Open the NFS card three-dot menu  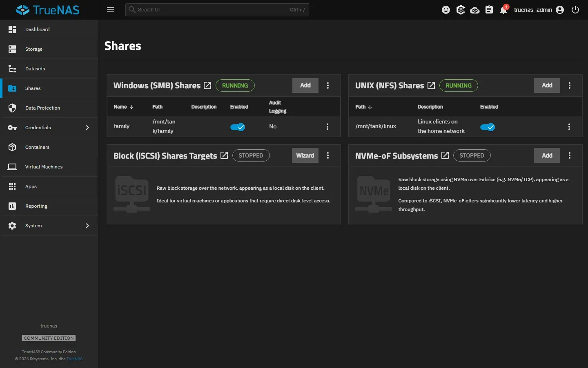570,85
